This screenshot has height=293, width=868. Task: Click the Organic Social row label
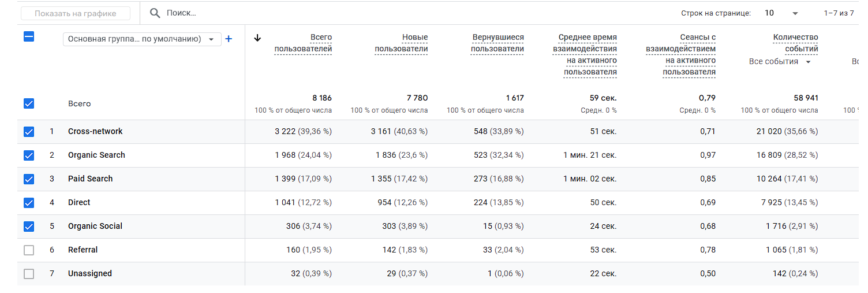[x=95, y=227]
